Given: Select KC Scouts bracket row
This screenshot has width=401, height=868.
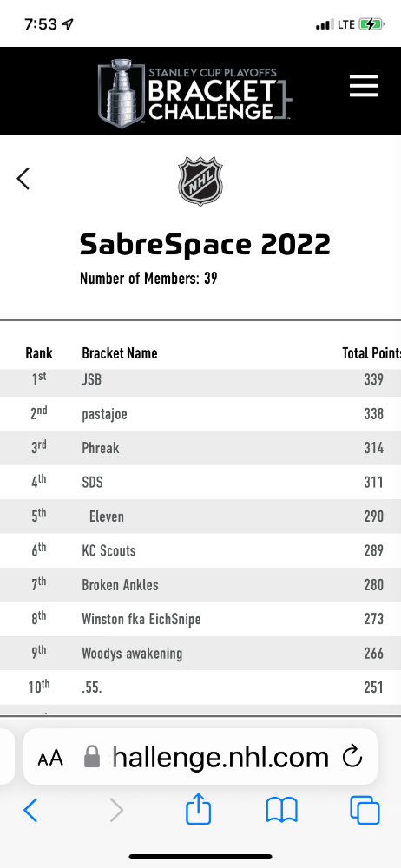Looking at the screenshot, I should pos(200,550).
